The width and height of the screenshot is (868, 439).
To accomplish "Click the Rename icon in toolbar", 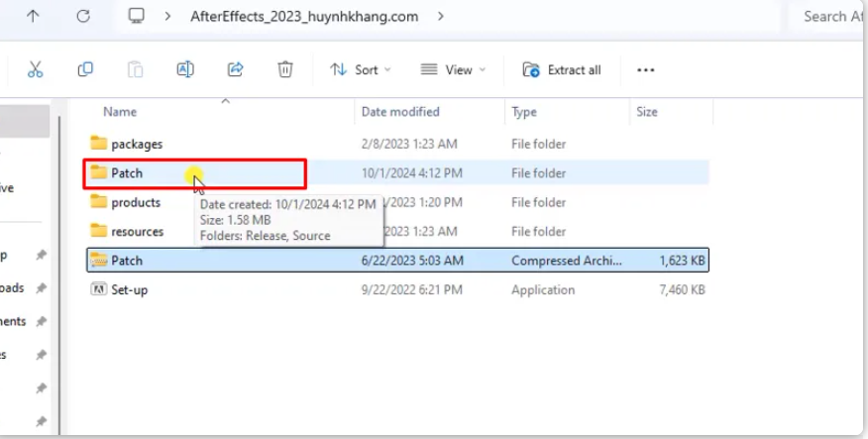I will point(184,69).
